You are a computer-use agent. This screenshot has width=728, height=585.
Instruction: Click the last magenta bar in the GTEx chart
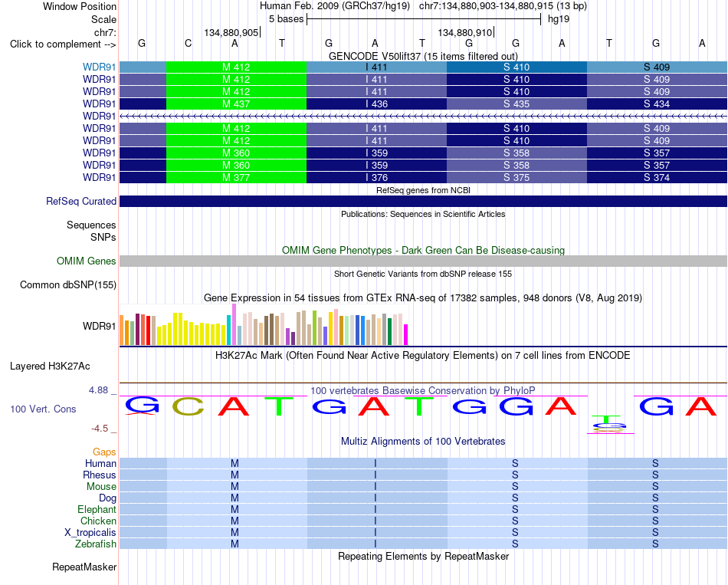pos(406,334)
